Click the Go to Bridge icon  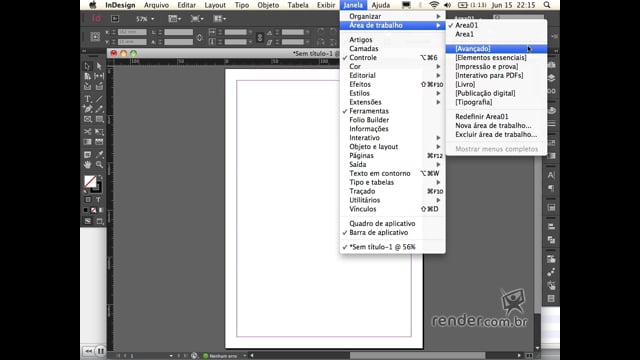pyautogui.click(x=115, y=19)
